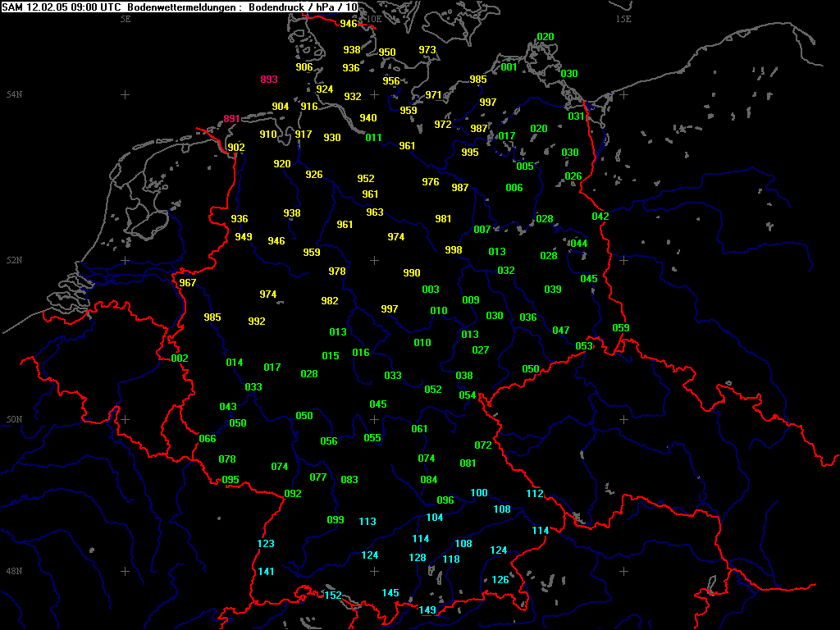840x630 pixels.
Task: Select the cyan 141 pressure reading
Action: click(x=266, y=572)
